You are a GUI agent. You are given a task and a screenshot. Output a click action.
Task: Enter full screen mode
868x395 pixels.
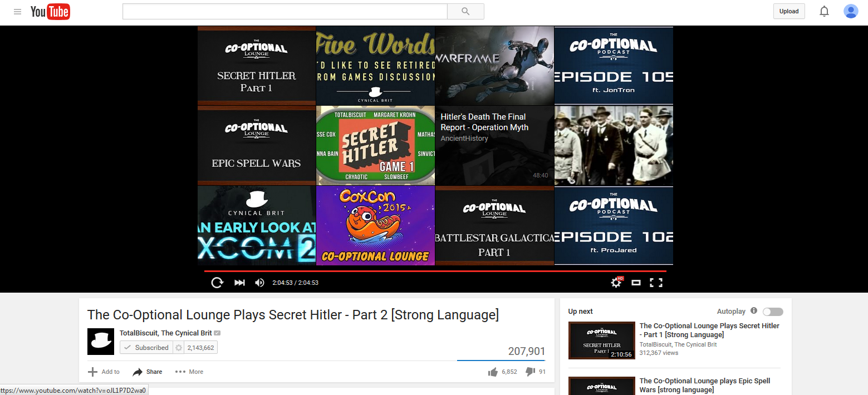click(x=656, y=283)
